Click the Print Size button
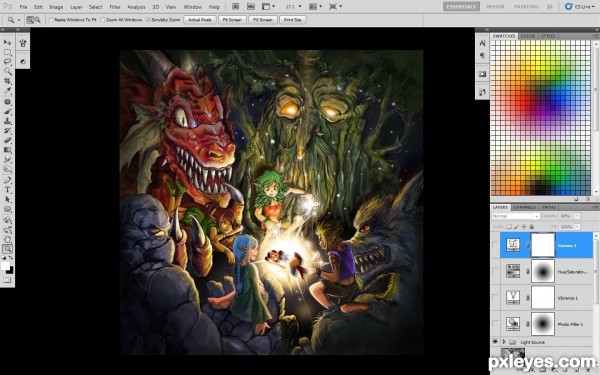 [293, 20]
